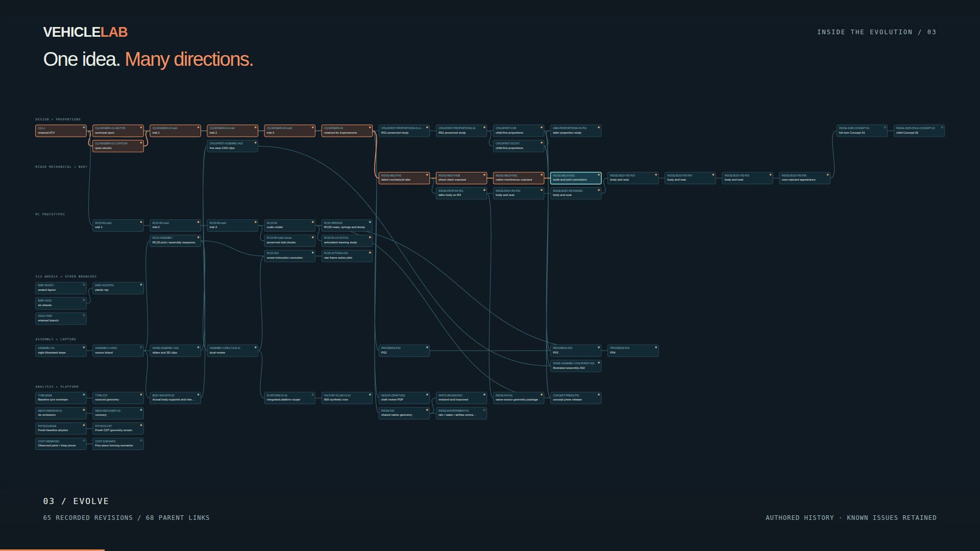Choose the RIDGE-MECH-R3C native interference exposed node
This screenshot has width=980, height=551.
518,178
